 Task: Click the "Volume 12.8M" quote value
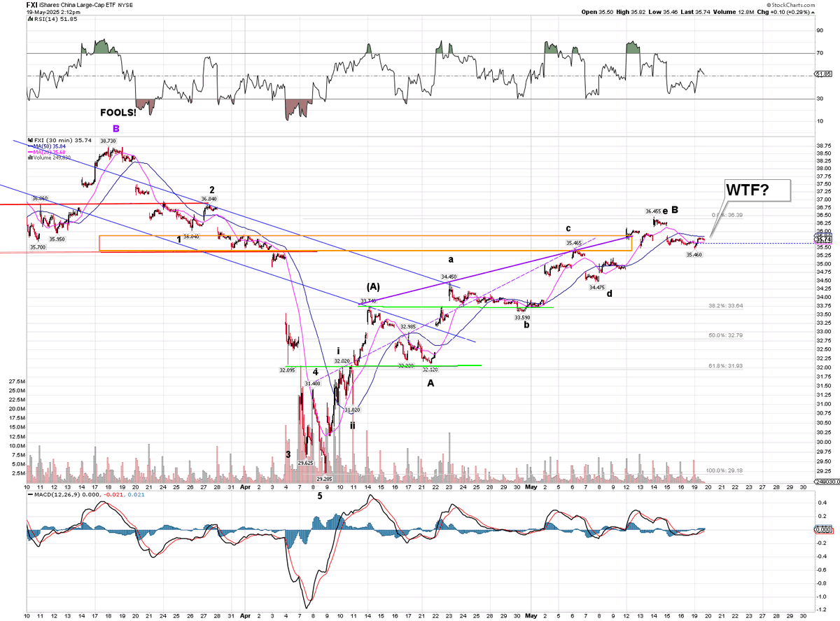733,12
